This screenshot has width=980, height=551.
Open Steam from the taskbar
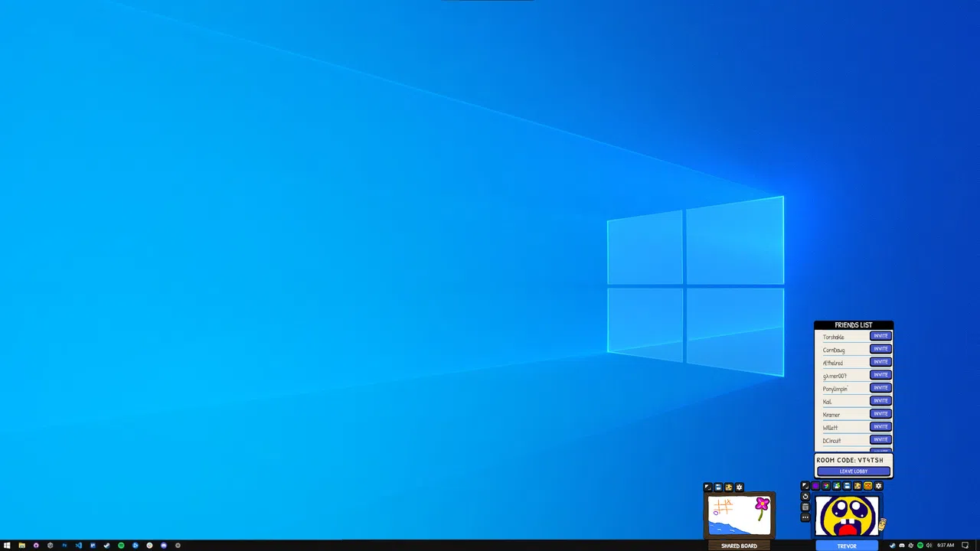[106, 546]
